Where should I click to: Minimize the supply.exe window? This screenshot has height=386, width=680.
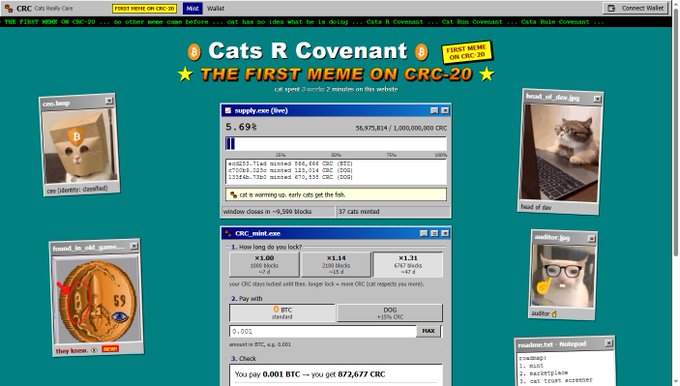coord(434,111)
